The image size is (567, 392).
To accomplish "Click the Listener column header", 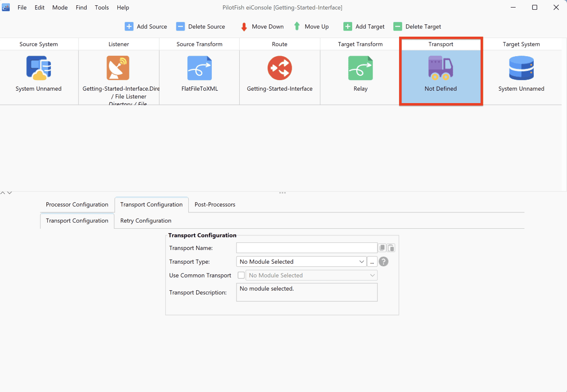I will tap(119, 44).
